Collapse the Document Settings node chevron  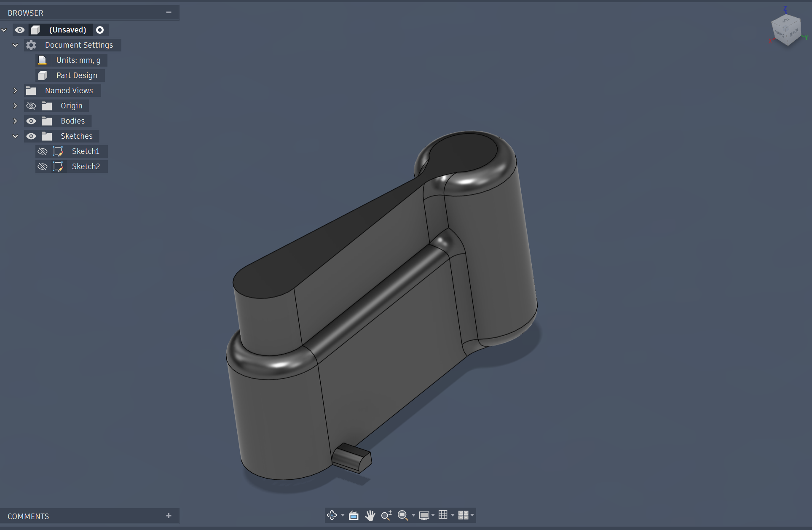15,45
